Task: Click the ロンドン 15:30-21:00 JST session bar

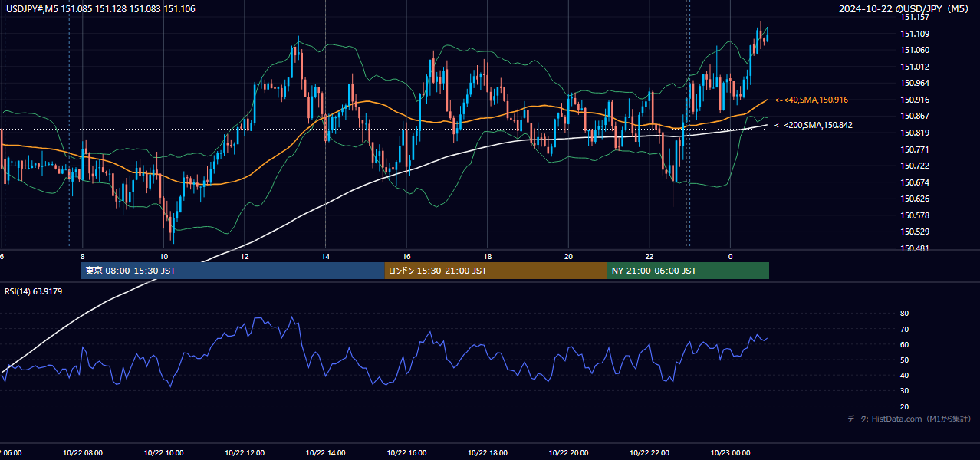Action: [495, 271]
